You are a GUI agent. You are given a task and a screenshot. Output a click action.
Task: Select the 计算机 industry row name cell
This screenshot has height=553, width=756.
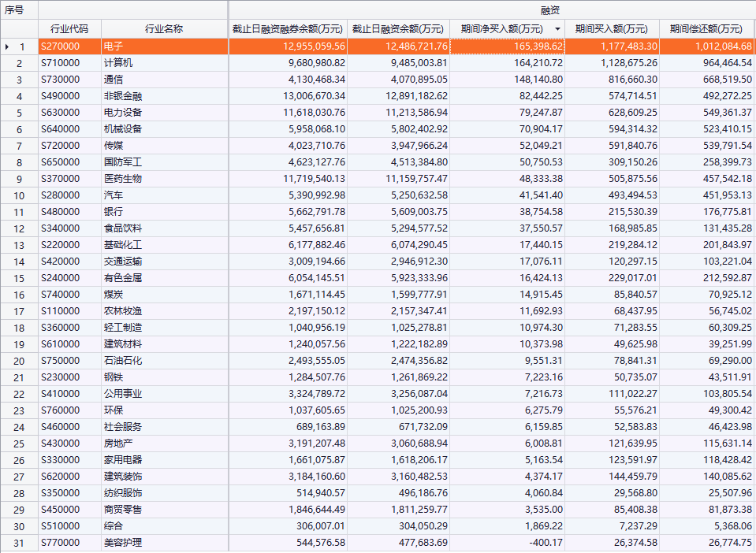point(164,63)
